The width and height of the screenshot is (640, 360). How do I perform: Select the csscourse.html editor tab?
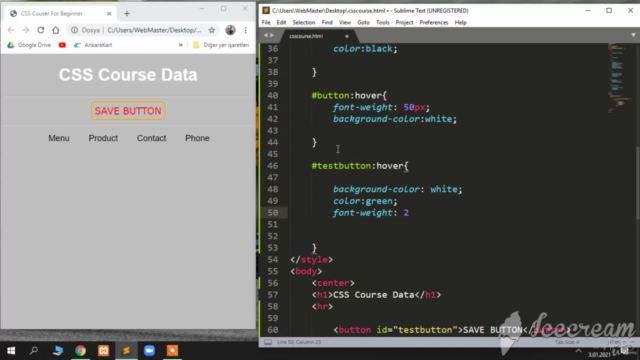click(318, 36)
